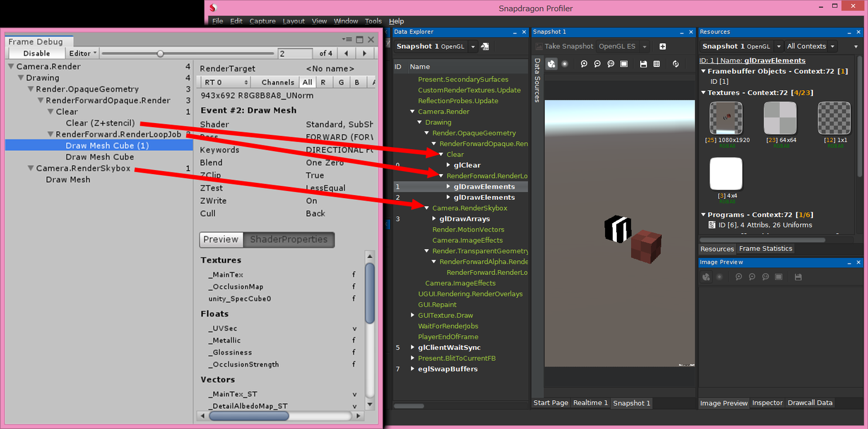Open the grid view icon in Snapshot 1 toolbar
This screenshot has width=868, height=429.
point(657,64)
